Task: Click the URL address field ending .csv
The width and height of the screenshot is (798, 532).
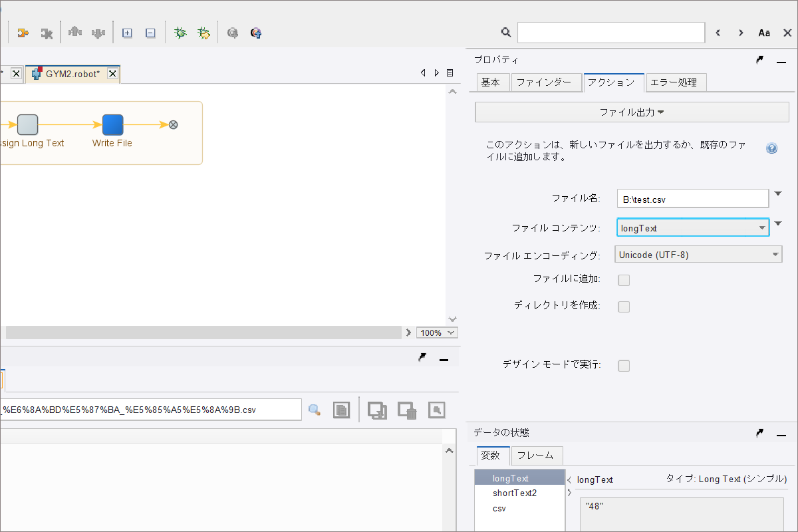Action: [150, 410]
